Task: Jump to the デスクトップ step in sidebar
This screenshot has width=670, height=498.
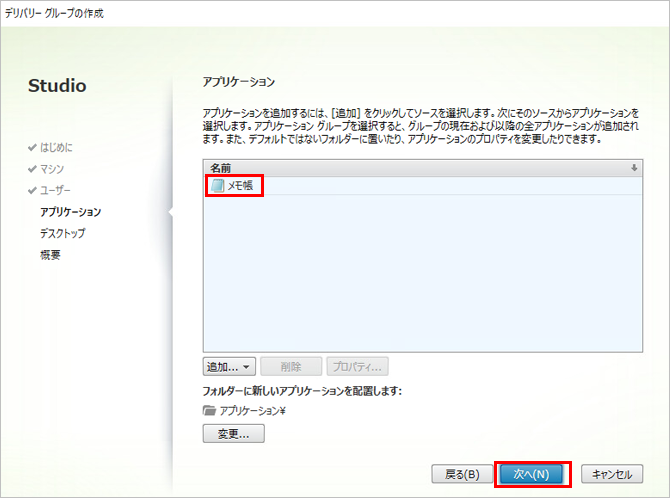Action: point(62,233)
